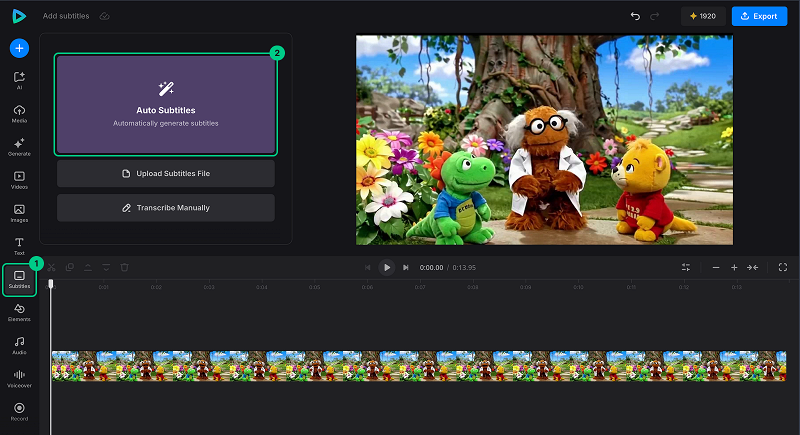The image size is (800, 435).
Task: Open the AI sidebar panel
Action: pos(19,80)
